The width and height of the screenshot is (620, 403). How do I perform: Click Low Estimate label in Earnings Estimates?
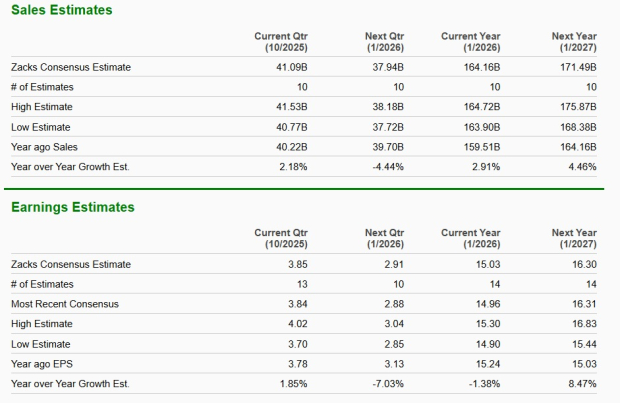coord(43,343)
